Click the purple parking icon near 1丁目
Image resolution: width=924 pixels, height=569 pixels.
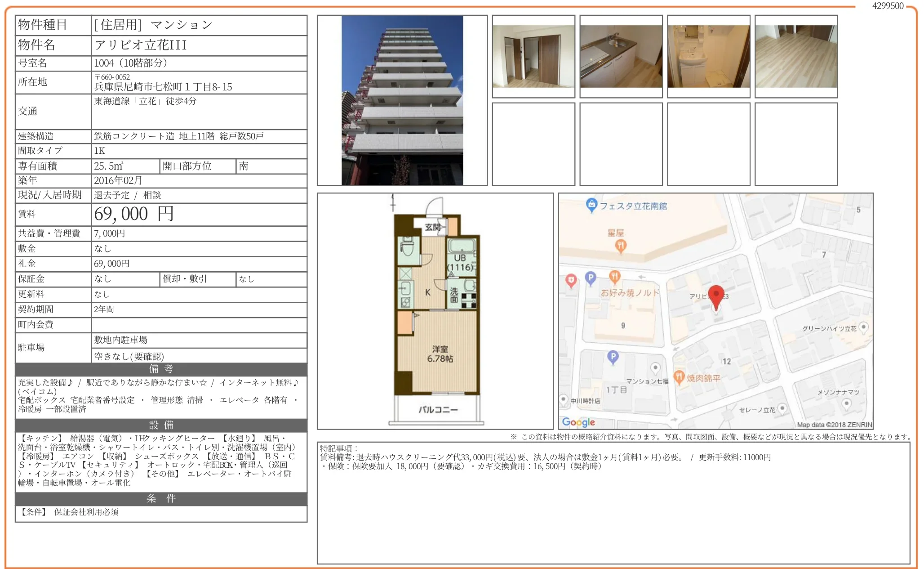click(x=613, y=357)
